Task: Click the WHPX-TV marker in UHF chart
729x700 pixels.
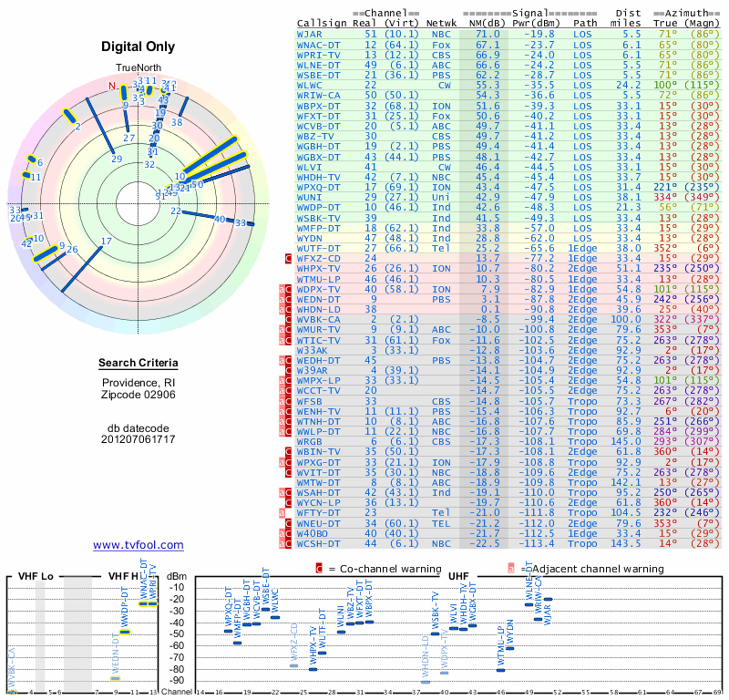Action: (x=313, y=669)
